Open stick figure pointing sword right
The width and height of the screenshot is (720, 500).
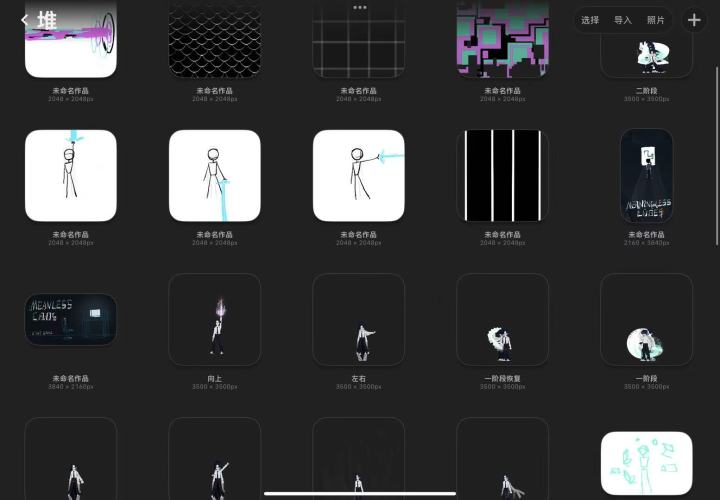tap(359, 175)
